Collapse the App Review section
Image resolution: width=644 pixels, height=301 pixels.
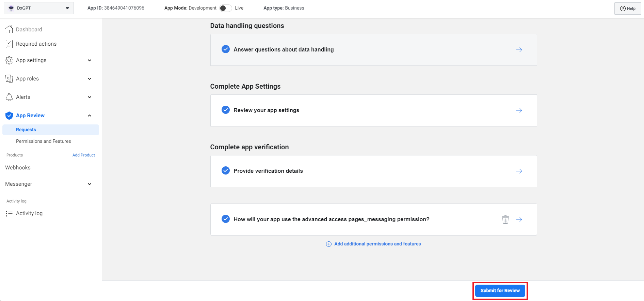[x=90, y=116]
